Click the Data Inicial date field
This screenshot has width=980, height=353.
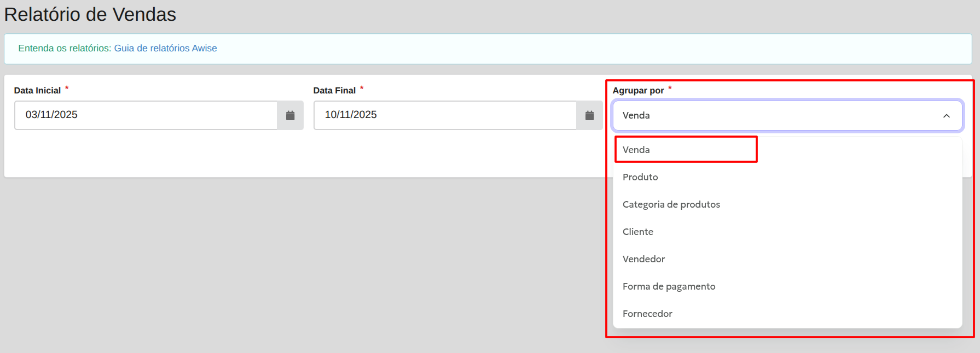(146, 115)
